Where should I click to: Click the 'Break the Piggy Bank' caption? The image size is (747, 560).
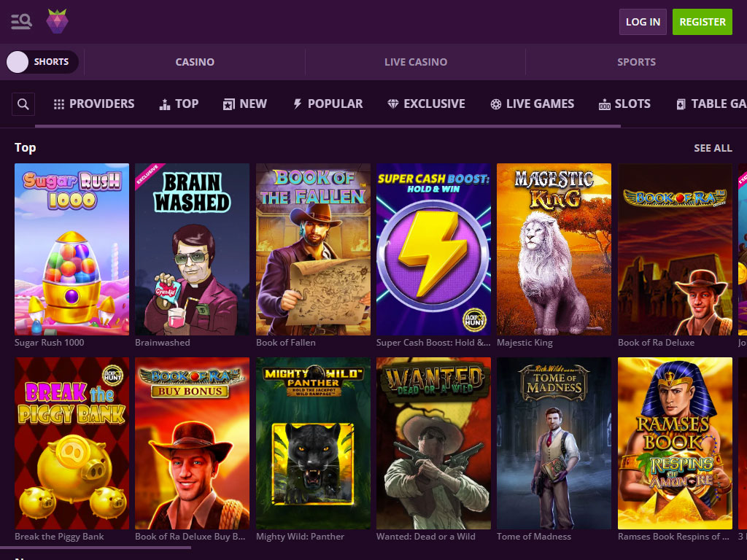pos(59,536)
